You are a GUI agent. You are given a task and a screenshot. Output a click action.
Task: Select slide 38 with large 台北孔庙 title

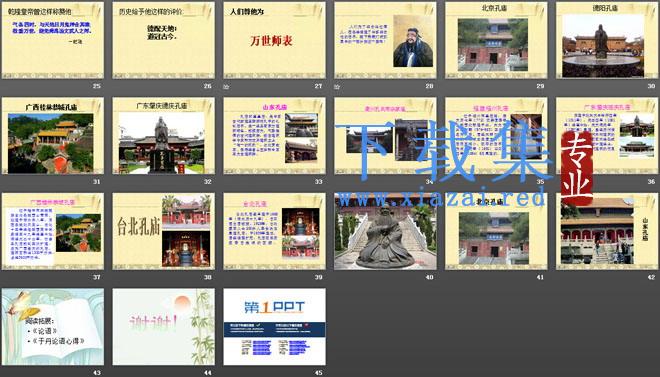(x=164, y=231)
